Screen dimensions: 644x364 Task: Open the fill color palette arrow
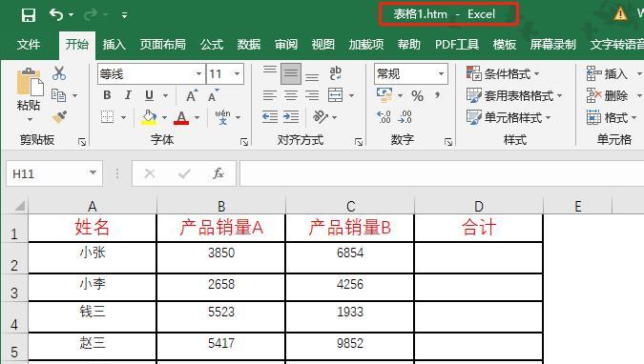pyautogui.click(x=164, y=118)
